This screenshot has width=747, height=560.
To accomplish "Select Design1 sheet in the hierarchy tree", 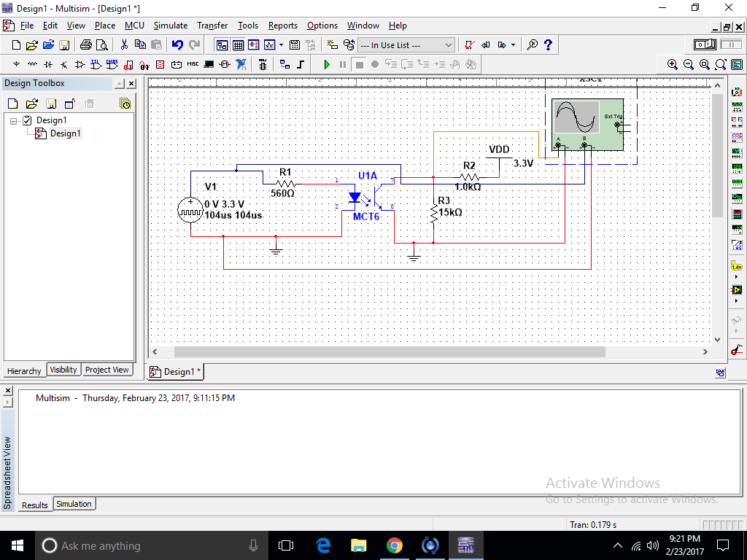I will (x=65, y=133).
